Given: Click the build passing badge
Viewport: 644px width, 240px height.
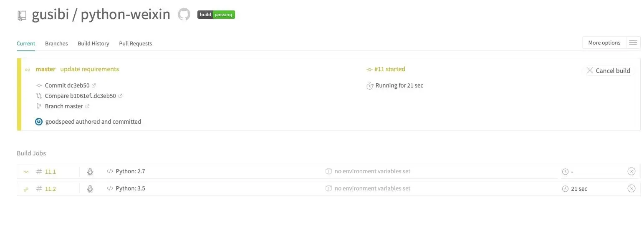Looking at the screenshot, I should click(216, 15).
